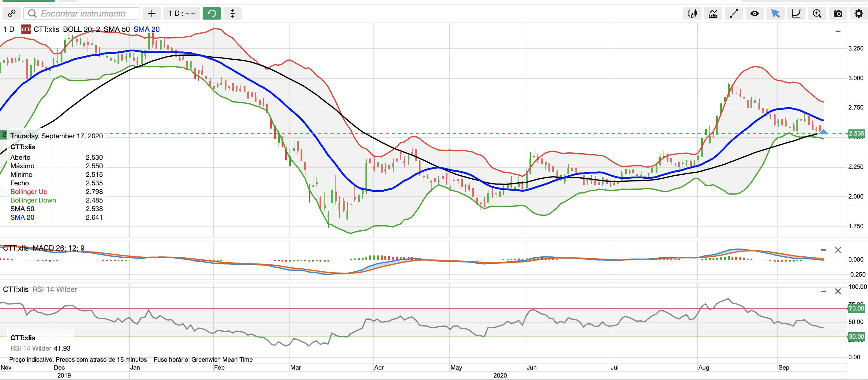The image size is (868, 380).
Task: Select the trend line drawing tool
Action: pyautogui.click(x=734, y=13)
